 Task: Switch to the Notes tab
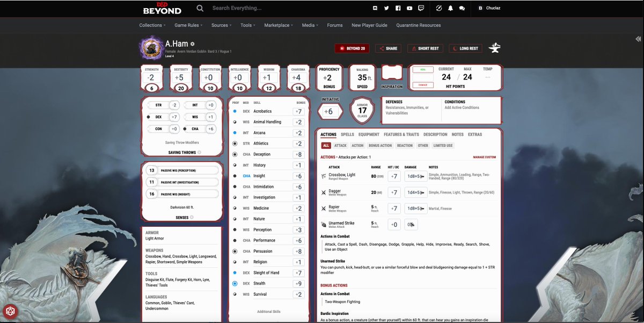tap(458, 134)
